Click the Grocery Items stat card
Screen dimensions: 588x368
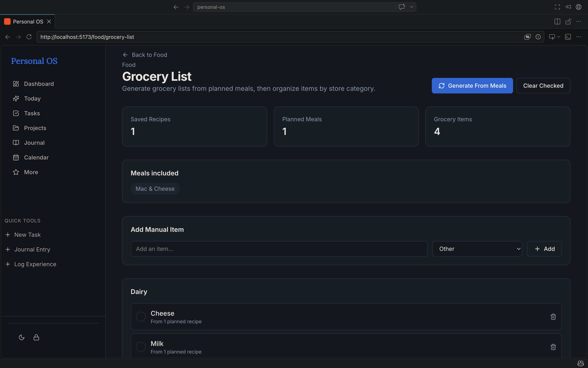[498, 127]
